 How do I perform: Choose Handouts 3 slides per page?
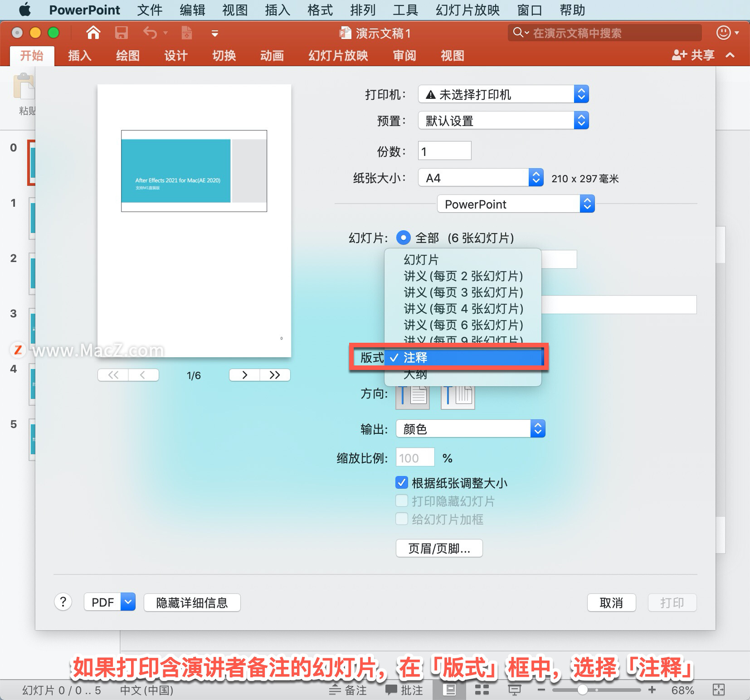pyautogui.click(x=463, y=292)
